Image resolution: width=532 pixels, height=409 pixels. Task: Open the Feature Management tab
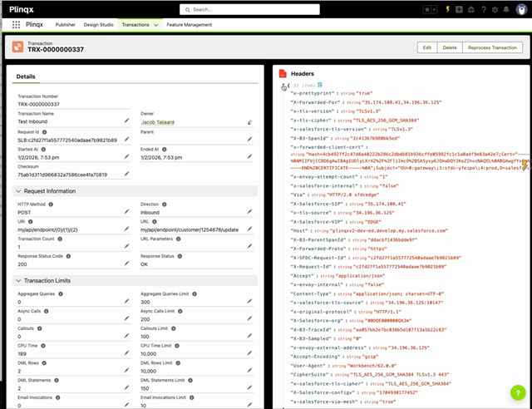click(190, 25)
